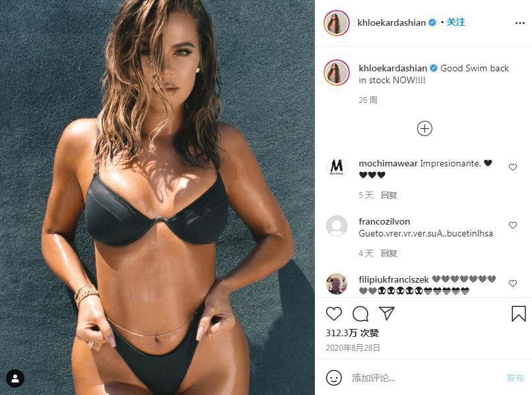Image resolution: width=532 pixels, height=395 pixels.
Task: Reply to francozilvon's comment via 回复
Action: click(x=389, y=254)
